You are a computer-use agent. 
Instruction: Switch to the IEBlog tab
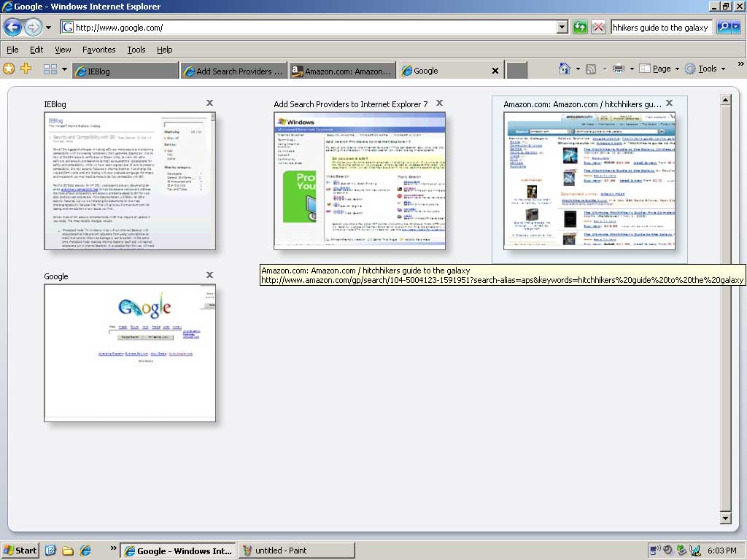(x=125, y=71)
